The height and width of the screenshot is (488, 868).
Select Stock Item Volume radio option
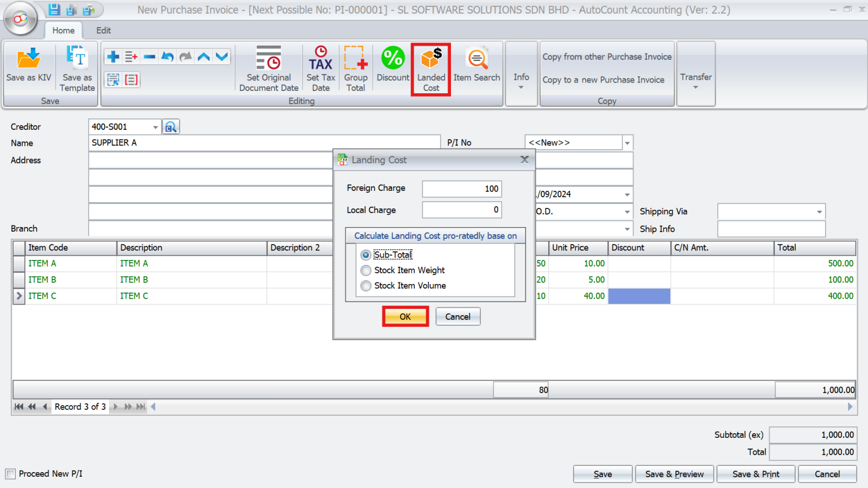[366, 286]
